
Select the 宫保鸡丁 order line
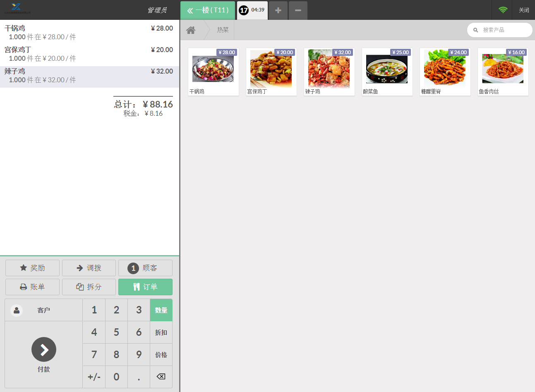(x=89, y=54)
